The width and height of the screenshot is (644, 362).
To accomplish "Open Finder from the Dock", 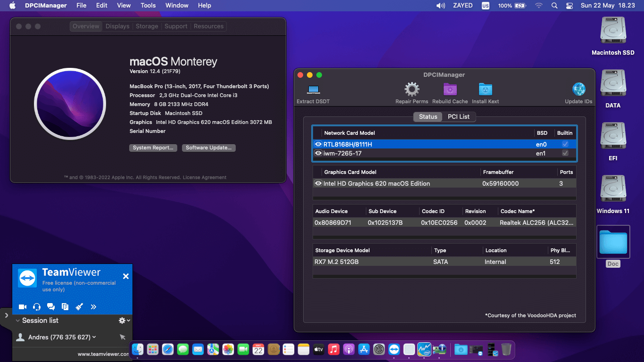I will coord(138,349).
